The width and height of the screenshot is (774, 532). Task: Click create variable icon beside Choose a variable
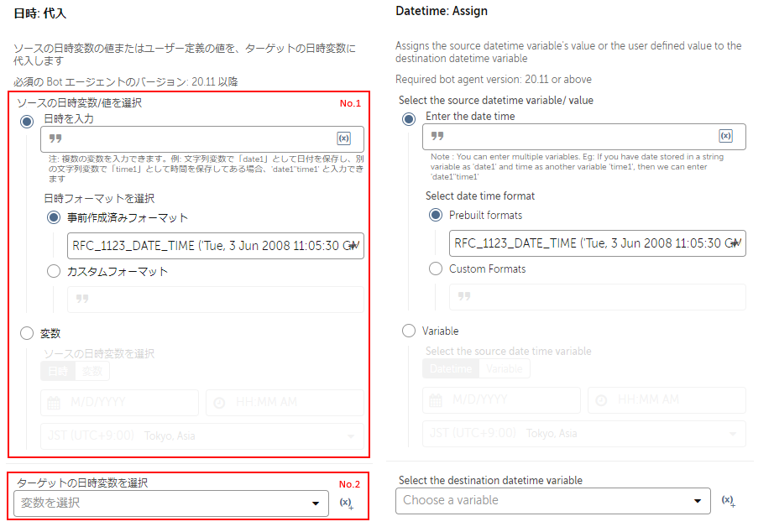(728, 501)
